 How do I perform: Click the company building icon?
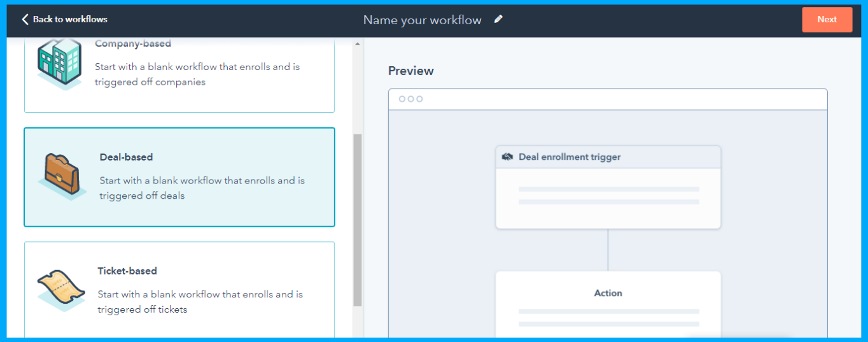[60, 64]
